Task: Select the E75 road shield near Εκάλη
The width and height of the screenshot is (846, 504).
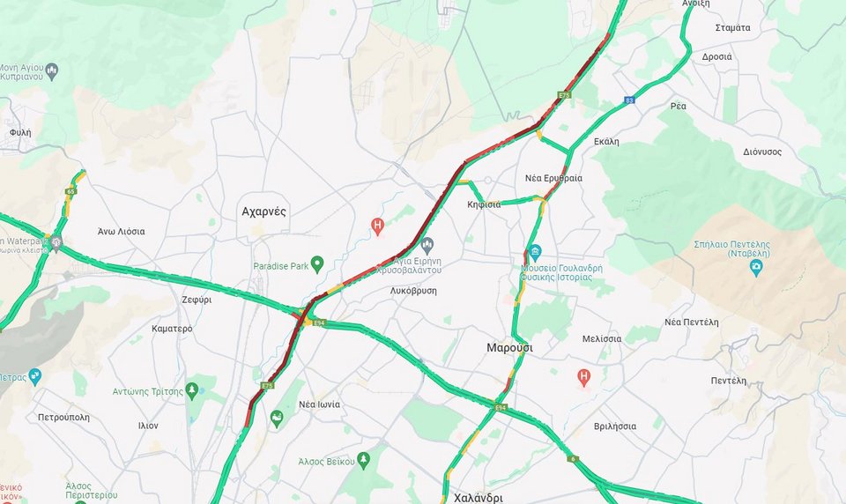Action: tap(564, 95)
